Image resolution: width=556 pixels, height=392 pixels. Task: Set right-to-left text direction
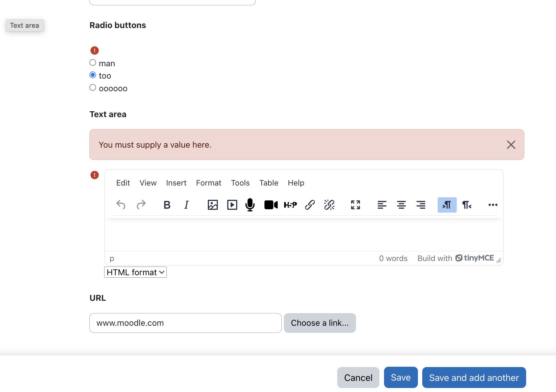coord(467,205)
